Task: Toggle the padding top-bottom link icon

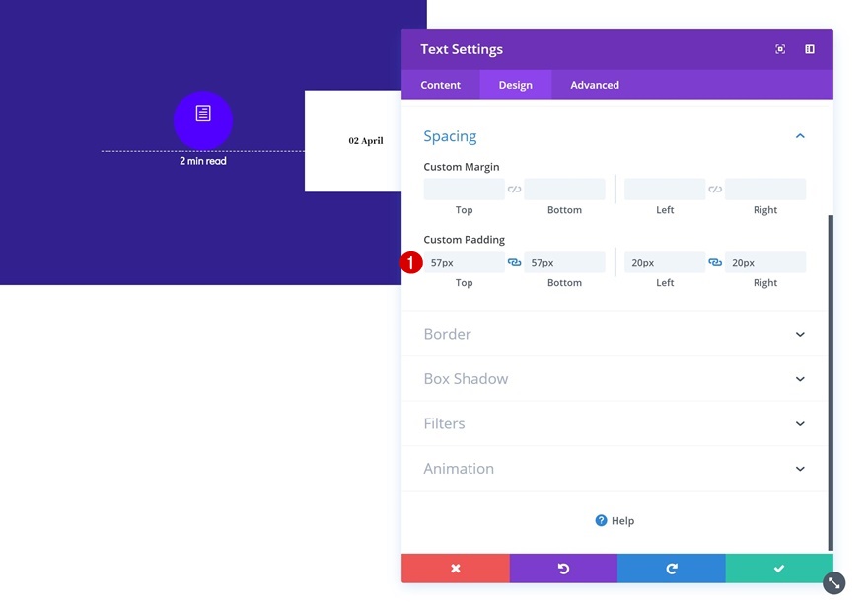Action: [514, 262]
